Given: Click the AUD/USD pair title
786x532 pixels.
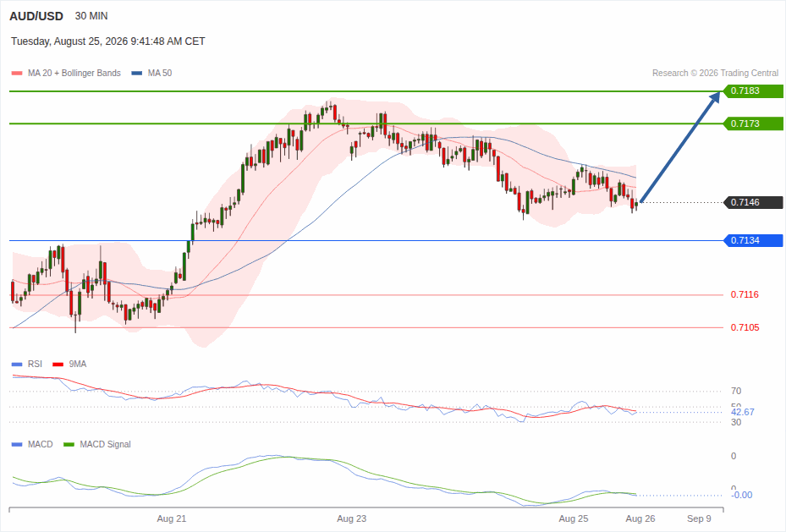Looking at the screenshot, I should click(x=36, y=16).
